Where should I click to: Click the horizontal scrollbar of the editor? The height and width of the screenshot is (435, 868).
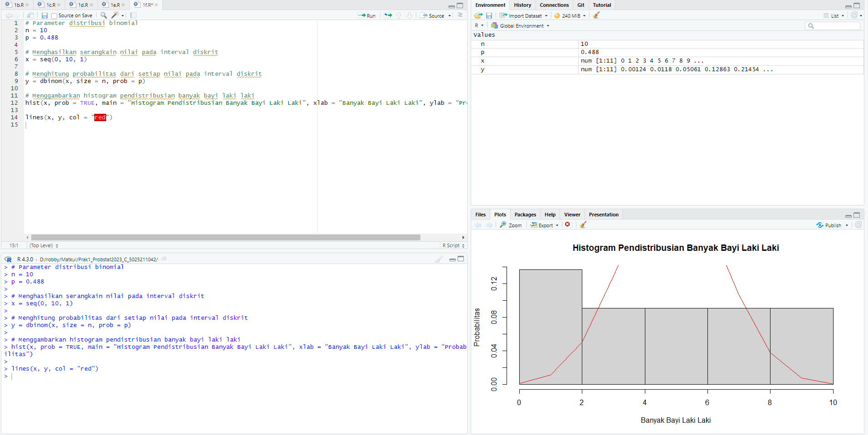tap(225, 237)
